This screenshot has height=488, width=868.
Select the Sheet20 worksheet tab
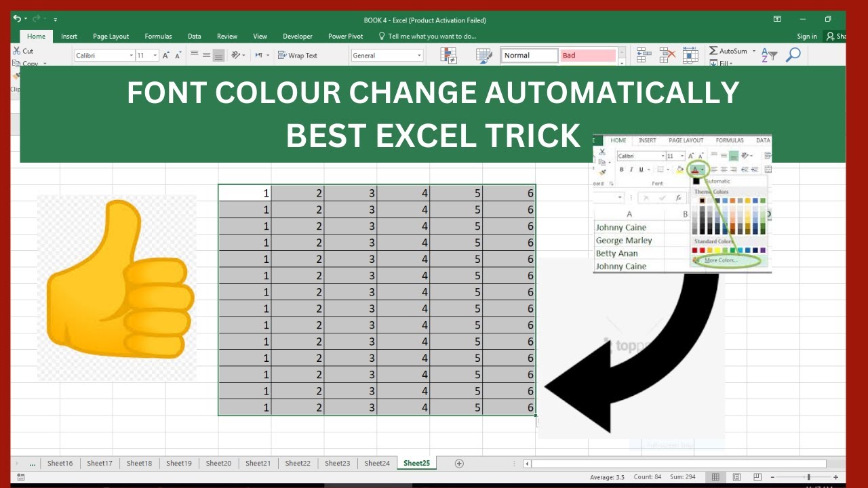pyautogui.click(x=218, y=464)
